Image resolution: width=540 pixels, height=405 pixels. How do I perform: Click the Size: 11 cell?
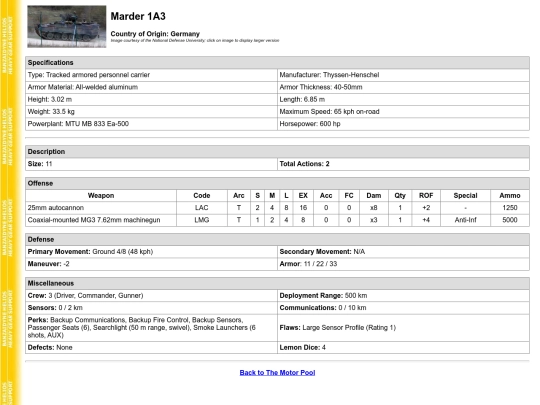(x=151, y=164)
